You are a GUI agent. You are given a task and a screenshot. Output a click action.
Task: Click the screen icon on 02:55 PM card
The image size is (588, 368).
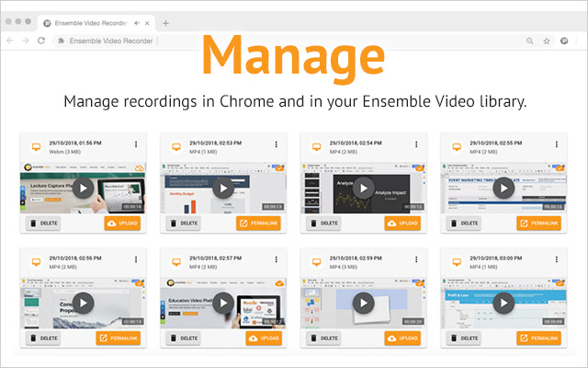tap(457, 147)
